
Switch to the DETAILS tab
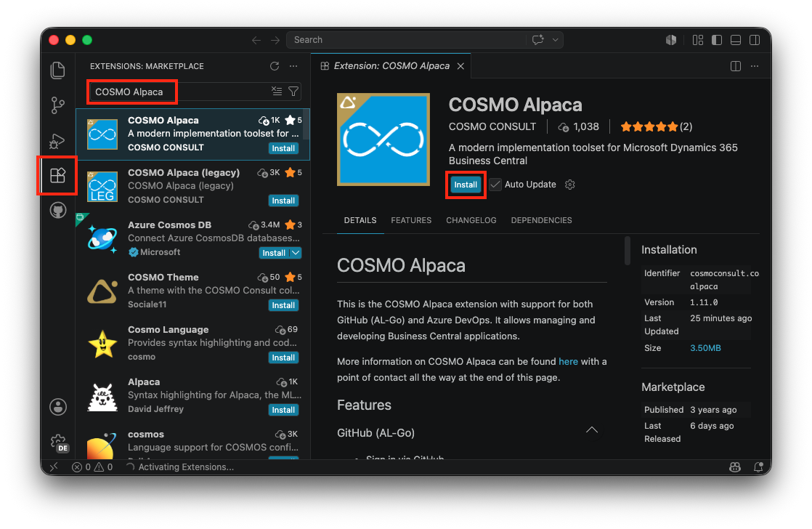(x=360, y=220)
